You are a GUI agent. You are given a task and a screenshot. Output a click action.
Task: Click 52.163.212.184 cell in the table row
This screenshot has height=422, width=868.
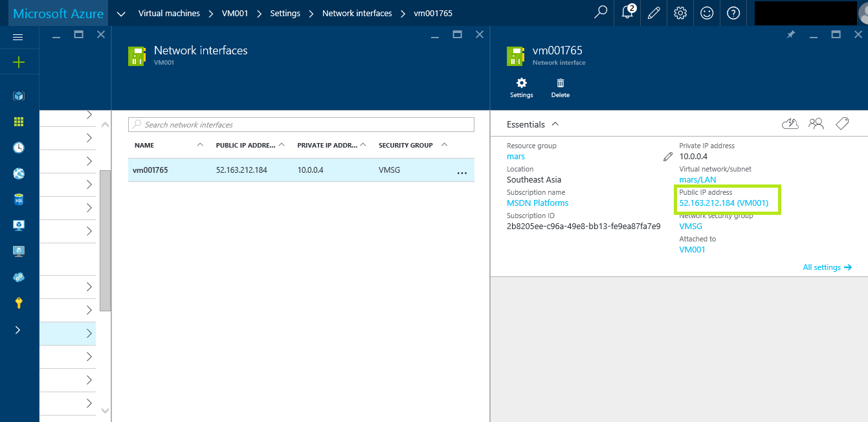click(x=241, y=170)
